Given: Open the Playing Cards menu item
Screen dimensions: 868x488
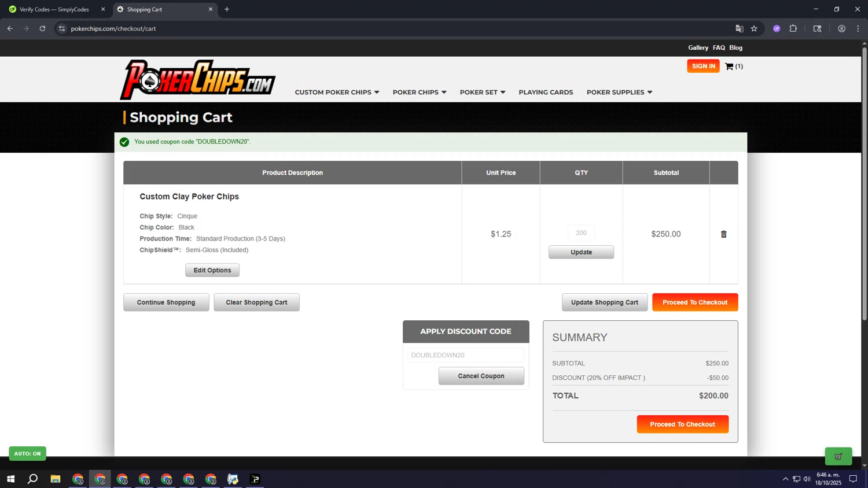Looking at the screenshot, I should pyautogui.click(x=546, y=93).
